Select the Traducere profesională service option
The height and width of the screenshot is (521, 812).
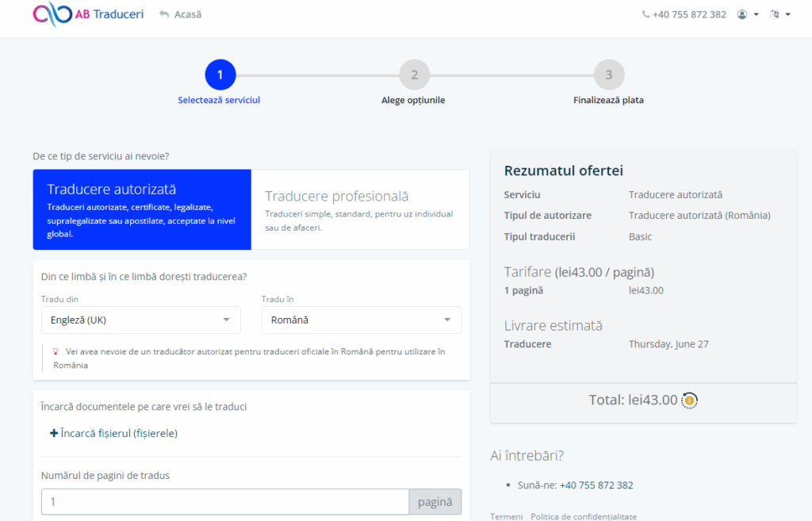[x=361, y=209]
